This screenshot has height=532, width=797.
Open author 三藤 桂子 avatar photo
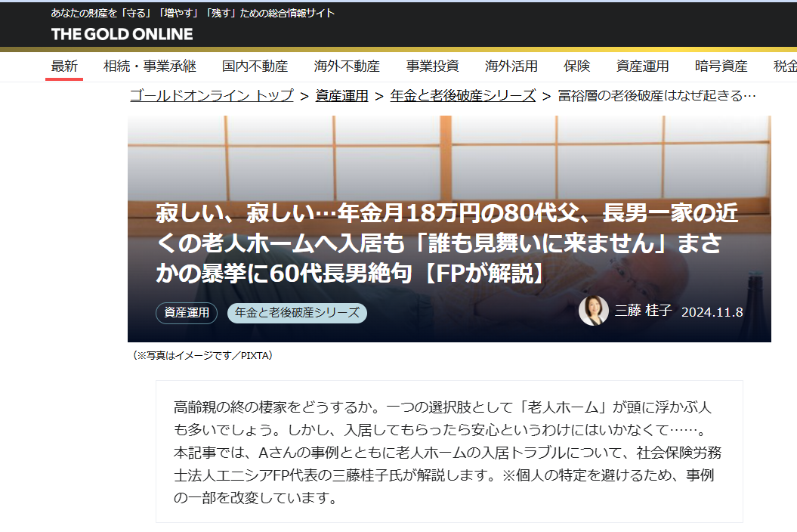coord(594,311)
